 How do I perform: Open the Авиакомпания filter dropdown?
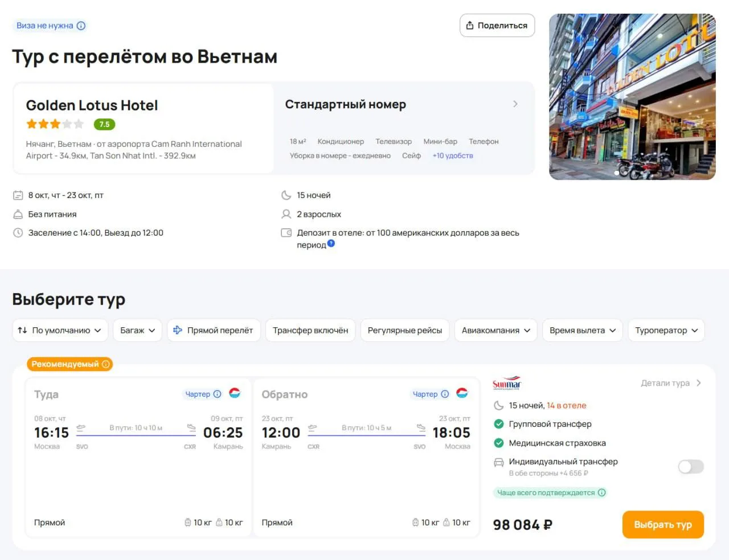coord(496,330)
